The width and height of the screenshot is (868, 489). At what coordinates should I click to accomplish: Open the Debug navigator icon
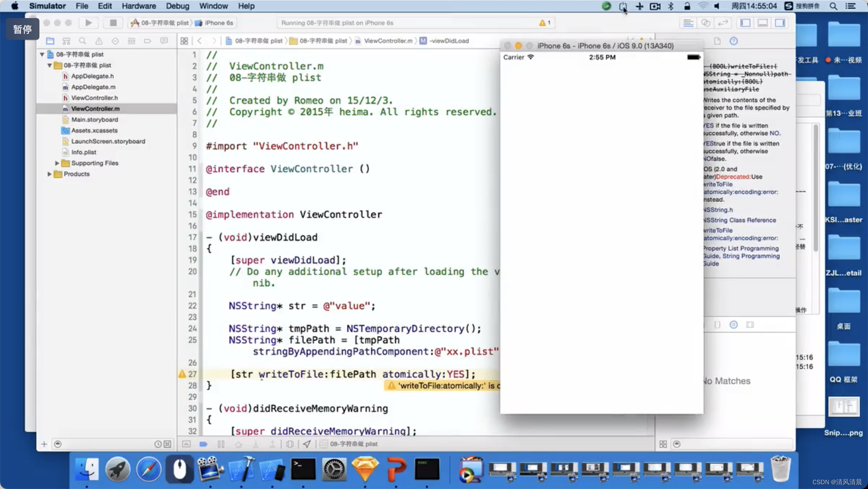pyautogui.click(x=131, y=41)
